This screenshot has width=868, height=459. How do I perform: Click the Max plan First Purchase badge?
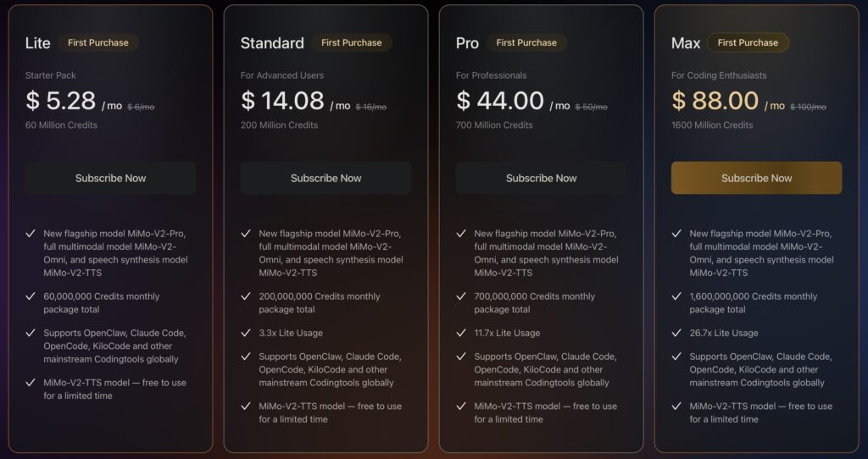(x=748, y=42)
